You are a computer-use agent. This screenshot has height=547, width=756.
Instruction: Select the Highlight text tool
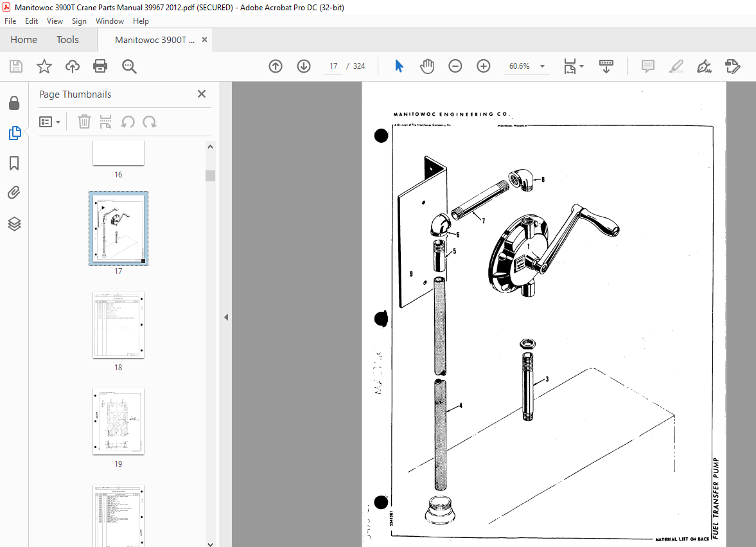point(676,66)
